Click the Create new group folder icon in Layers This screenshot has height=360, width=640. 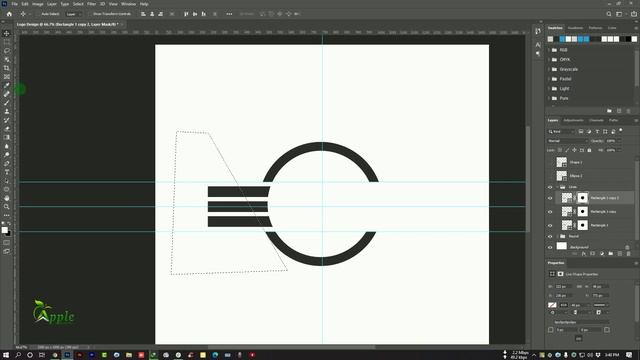tap(611, 254)
